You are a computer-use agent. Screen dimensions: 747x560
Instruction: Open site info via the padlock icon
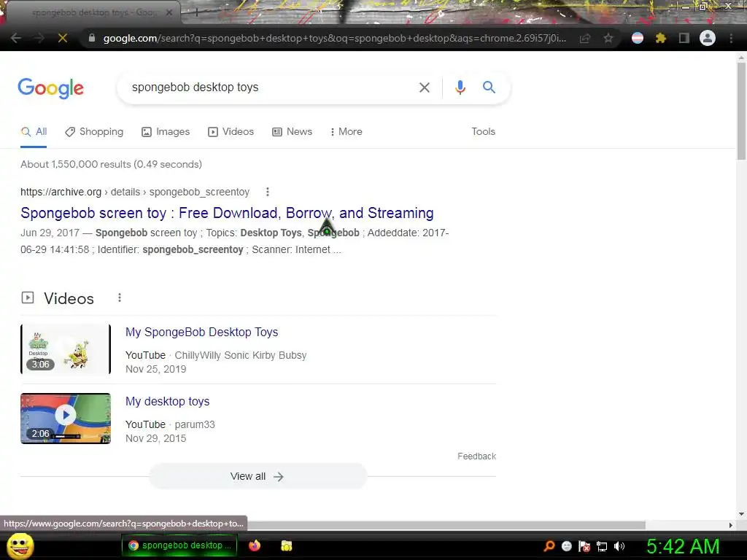point(92,38)
